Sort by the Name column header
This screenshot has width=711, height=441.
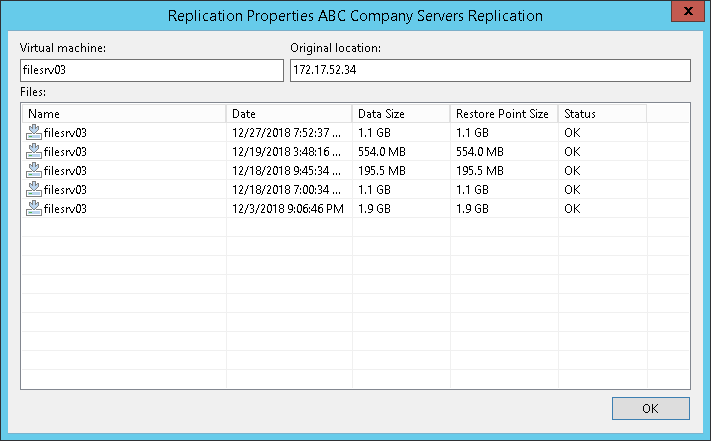(124, 114)
